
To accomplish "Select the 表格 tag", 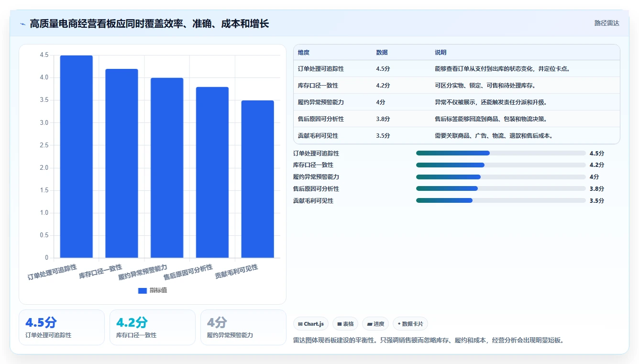I will [x=345, y=324].
